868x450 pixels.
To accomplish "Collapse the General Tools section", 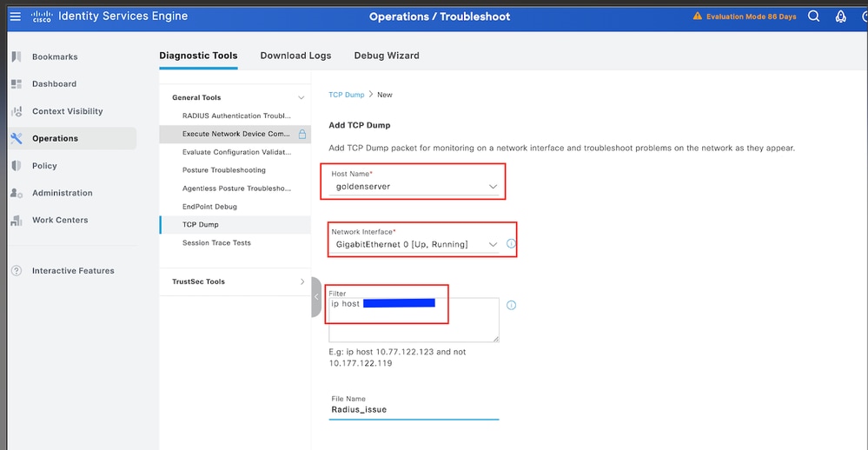I will 301,97.
